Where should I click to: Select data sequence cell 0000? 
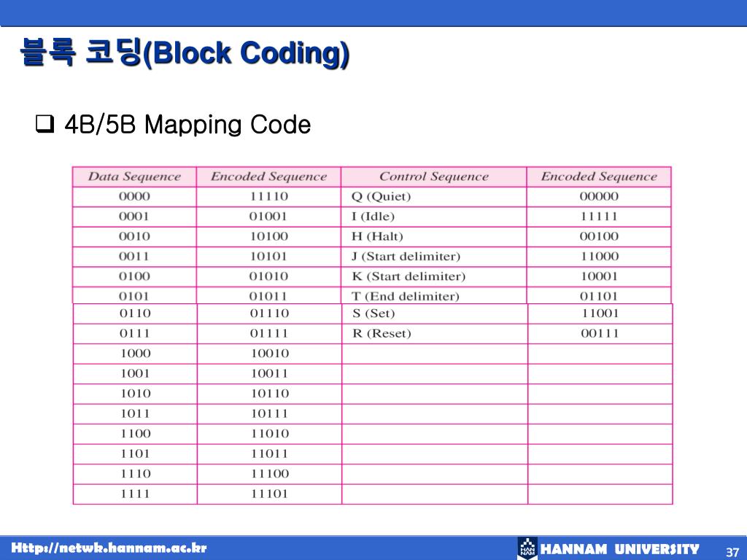coord(134,196)
